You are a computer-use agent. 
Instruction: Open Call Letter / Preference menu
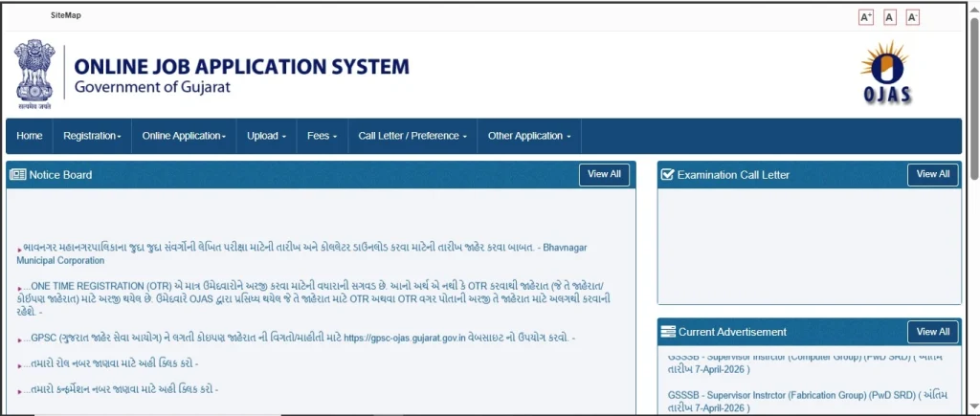pos(412,136)
